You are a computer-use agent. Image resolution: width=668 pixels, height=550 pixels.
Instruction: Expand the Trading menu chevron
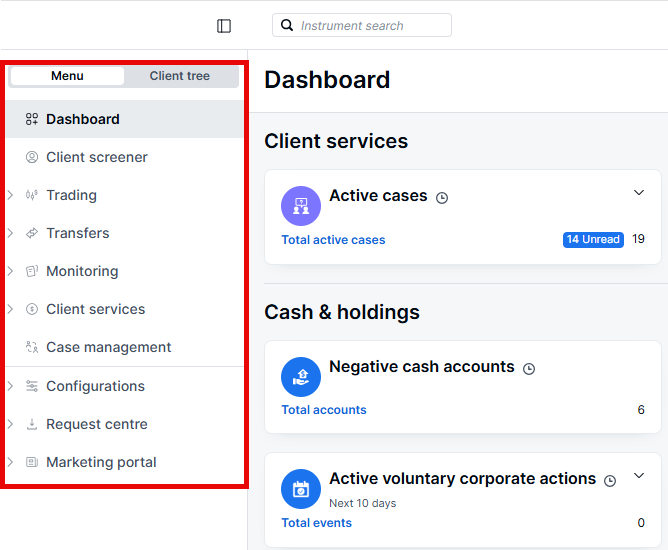click(10, 195)
